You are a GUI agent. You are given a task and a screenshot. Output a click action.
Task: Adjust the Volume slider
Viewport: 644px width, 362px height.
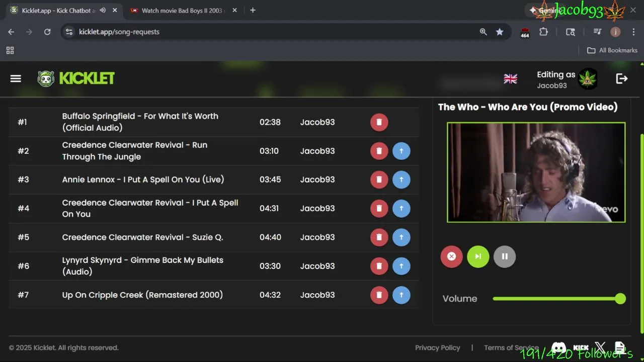click(x=559, y=299)
